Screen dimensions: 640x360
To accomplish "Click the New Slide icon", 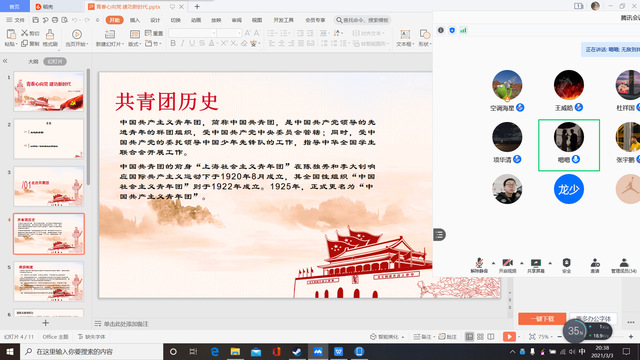I will coord(109,34).
